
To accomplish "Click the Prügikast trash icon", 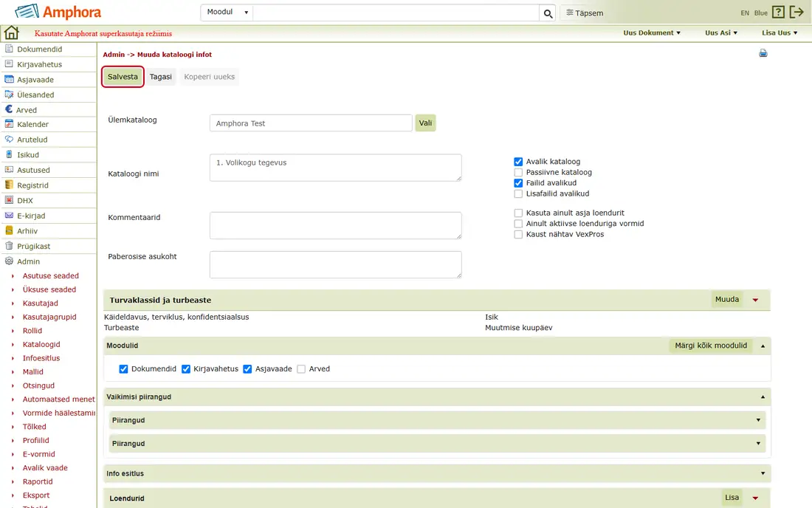I will (x=9, y=246).
